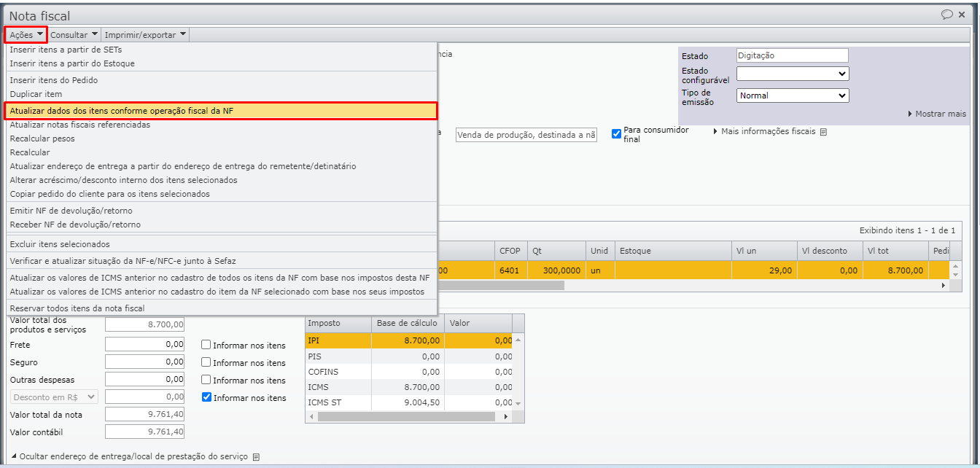Select Atualizar endereço de entrega a partir do remetente
The height and width of the screenshot is (468, 980).
pyautogui.click(x=222, y=166)
